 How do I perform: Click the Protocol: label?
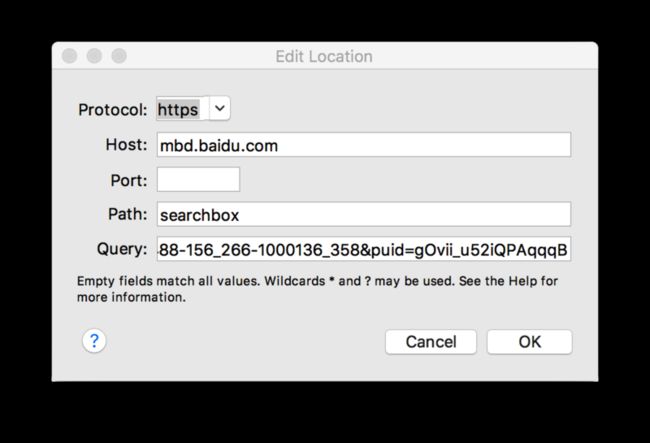pos(113,110)
